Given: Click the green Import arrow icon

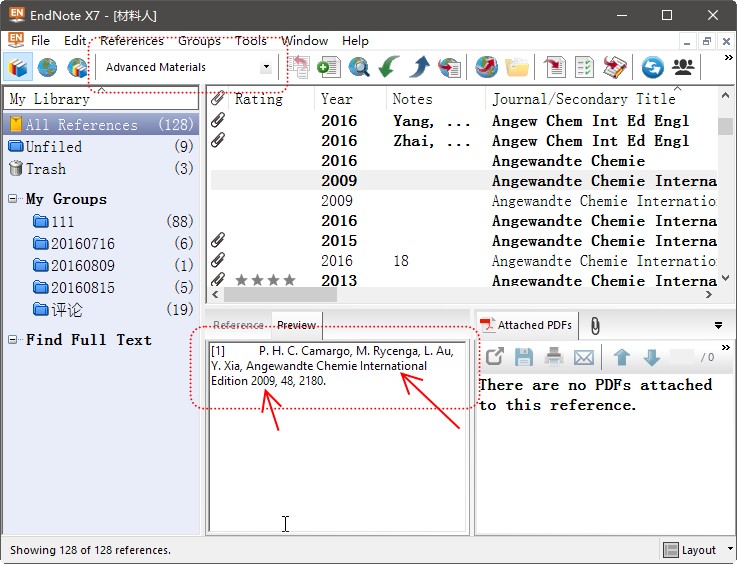Looking at the screenshot, I should coord(389,68).
